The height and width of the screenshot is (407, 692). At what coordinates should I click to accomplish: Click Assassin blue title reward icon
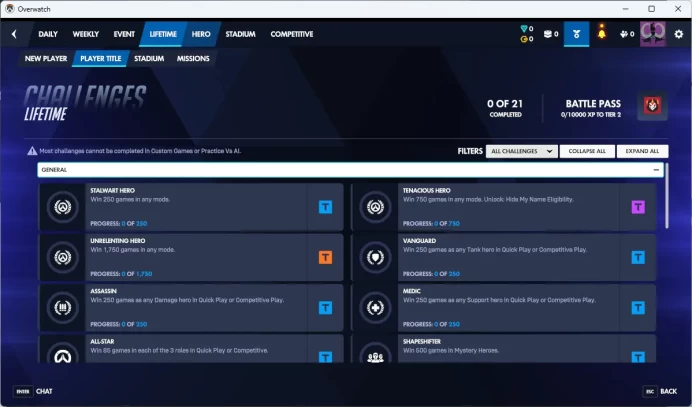click(325, 308)
